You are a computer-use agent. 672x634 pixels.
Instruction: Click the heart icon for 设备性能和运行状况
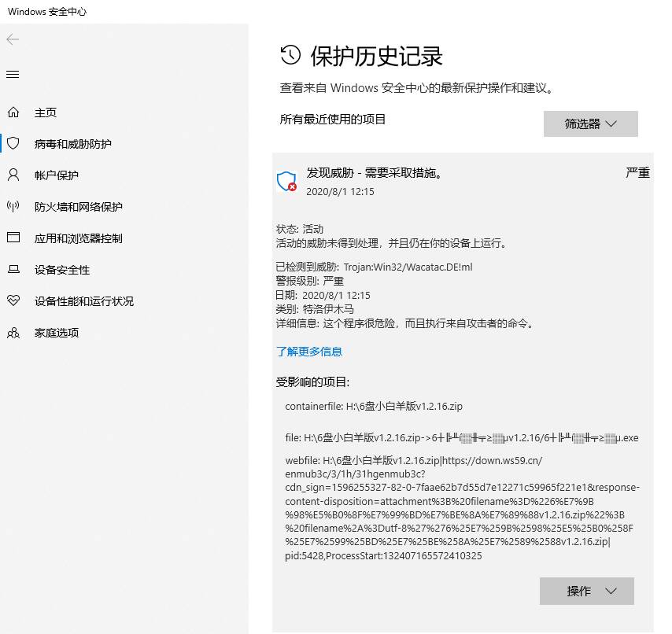[13, 300]
